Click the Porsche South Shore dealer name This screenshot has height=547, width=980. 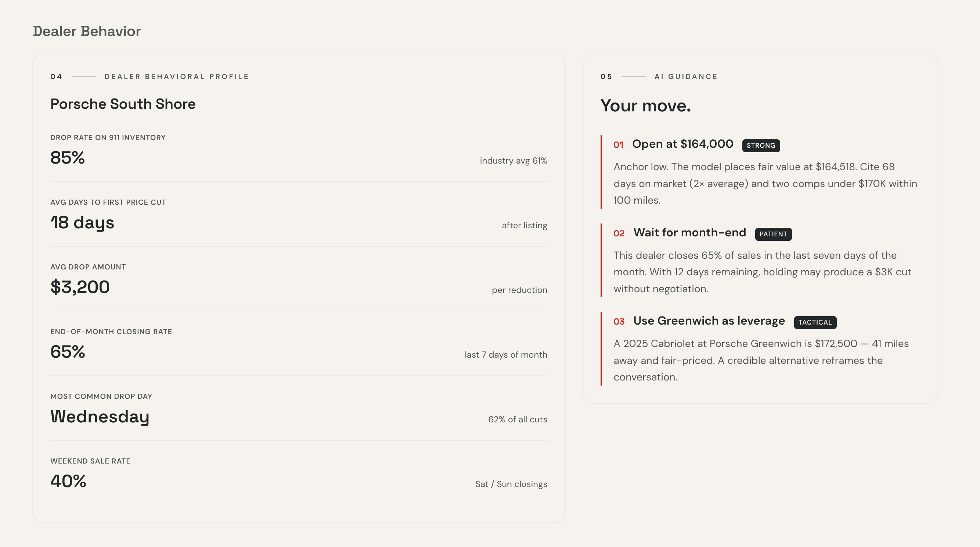(x=123, y=104)
